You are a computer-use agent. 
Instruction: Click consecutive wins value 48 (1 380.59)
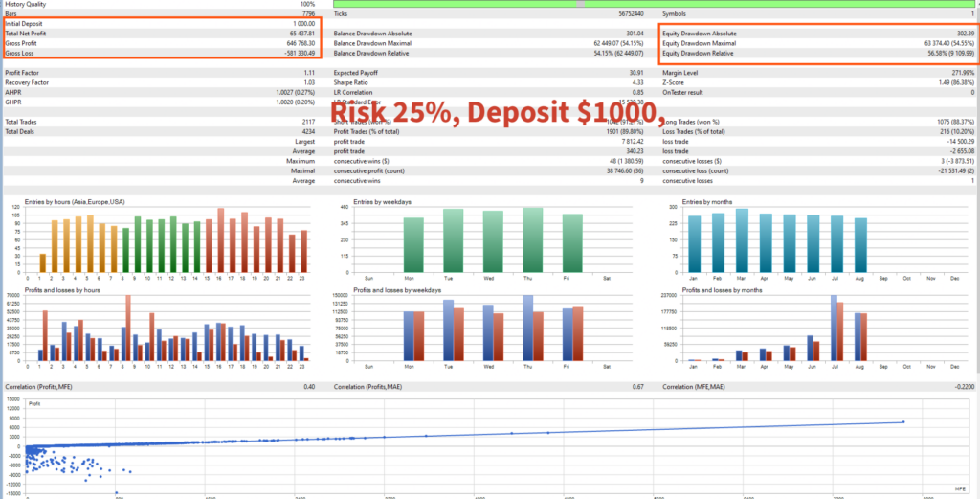point(627,161)
